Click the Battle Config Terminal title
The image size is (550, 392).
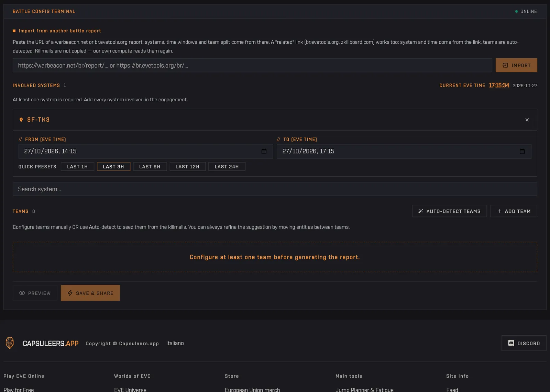[x=44, y=11]
